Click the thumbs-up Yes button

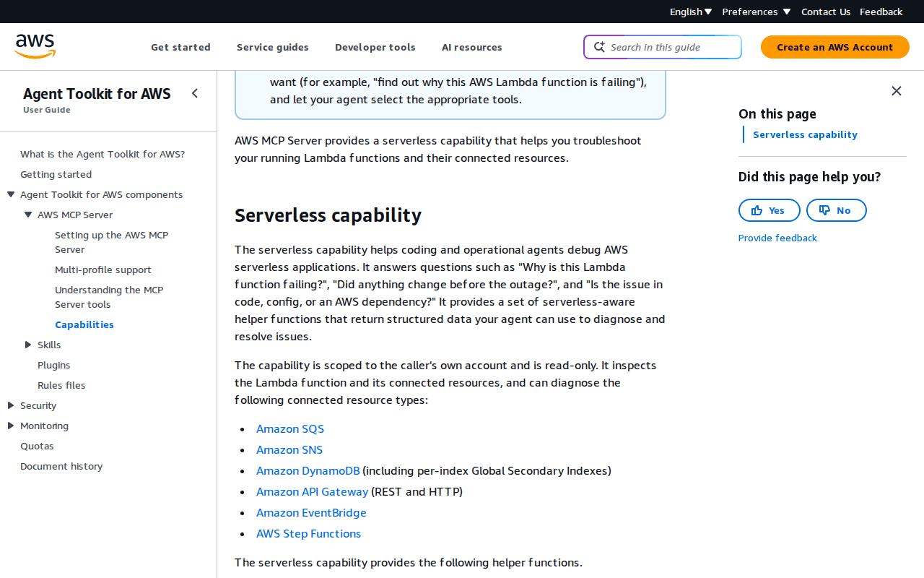click(x=770, y=210)
